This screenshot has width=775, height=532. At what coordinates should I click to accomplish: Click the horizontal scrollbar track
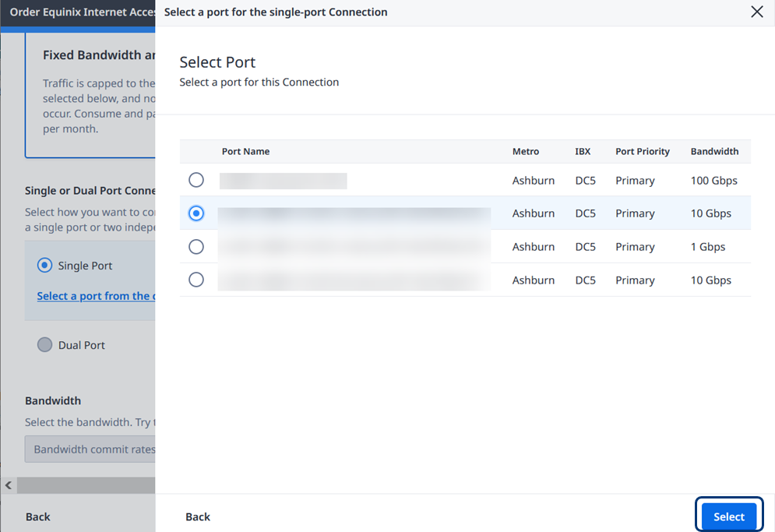point(86,485)
